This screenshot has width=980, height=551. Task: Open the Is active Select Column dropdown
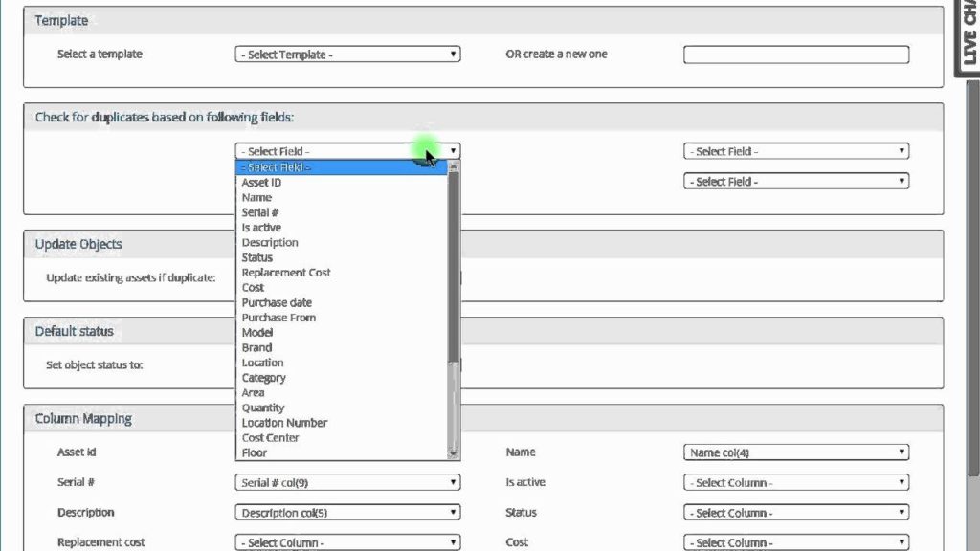(x=795, y=483)
